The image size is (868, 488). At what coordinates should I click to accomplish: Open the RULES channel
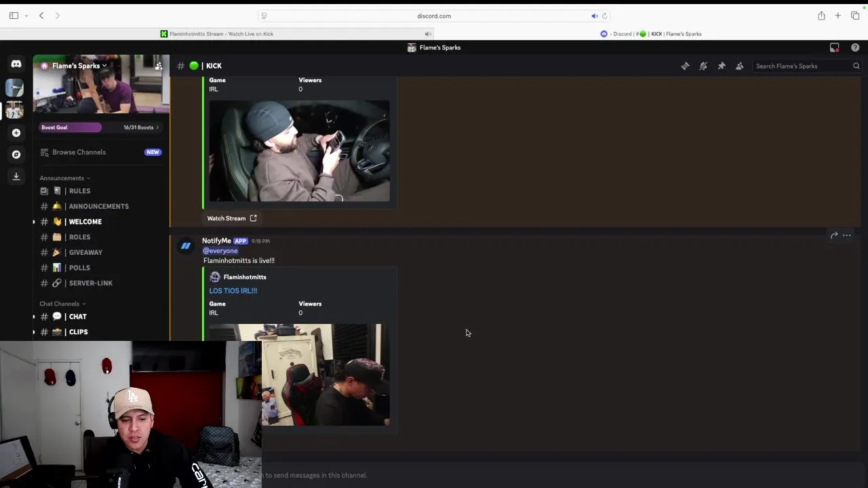coord(100,191)
